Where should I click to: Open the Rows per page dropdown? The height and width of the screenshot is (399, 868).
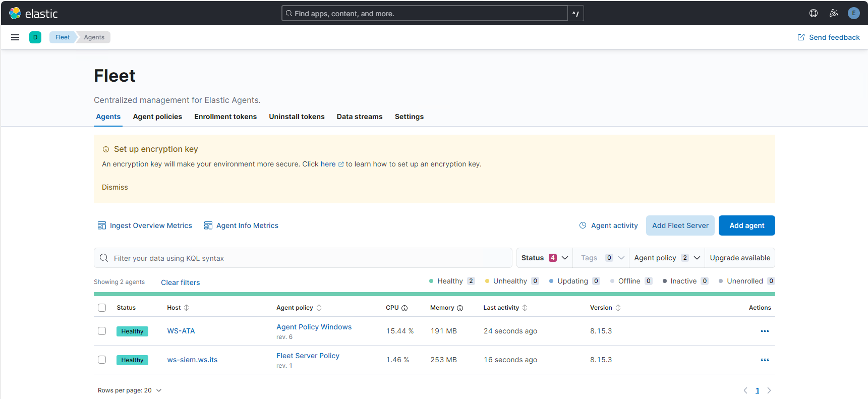(x=130, y=390)
